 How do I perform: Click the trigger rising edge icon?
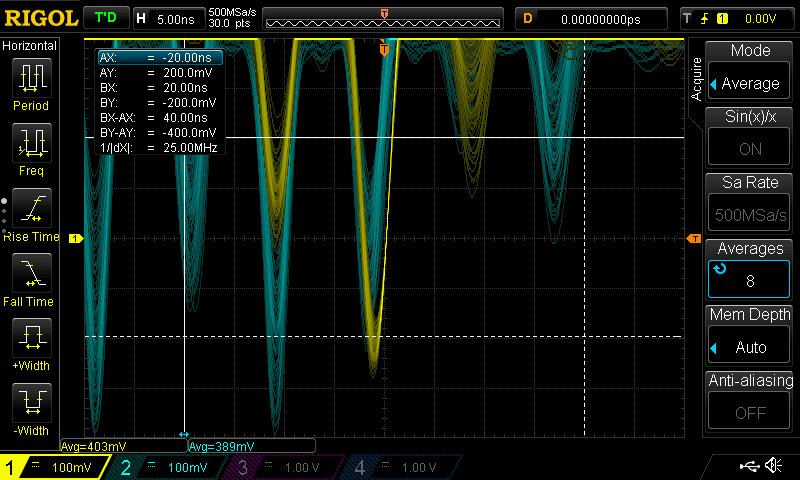(x=705, y=19)
